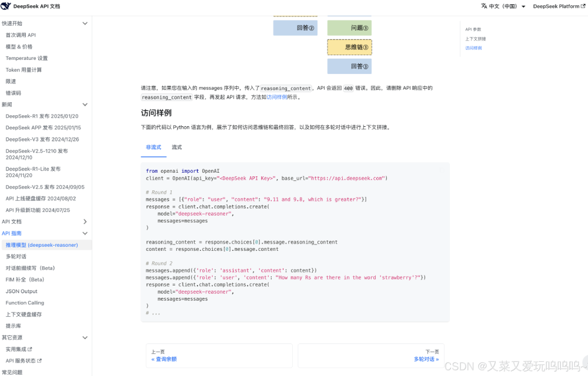Jump to 访问样例 in page outline

(473, 48)
